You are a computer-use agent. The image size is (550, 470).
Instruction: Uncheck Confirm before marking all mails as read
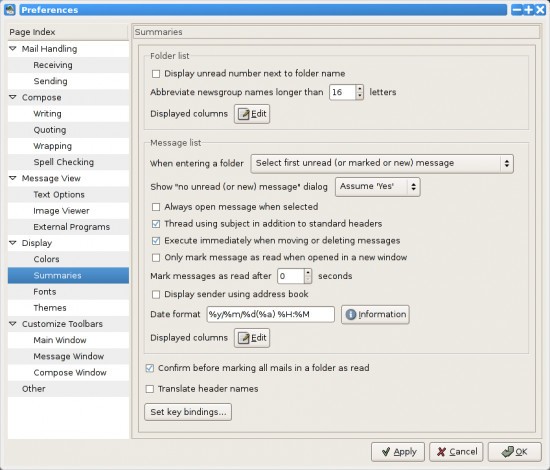pos(150,368)
